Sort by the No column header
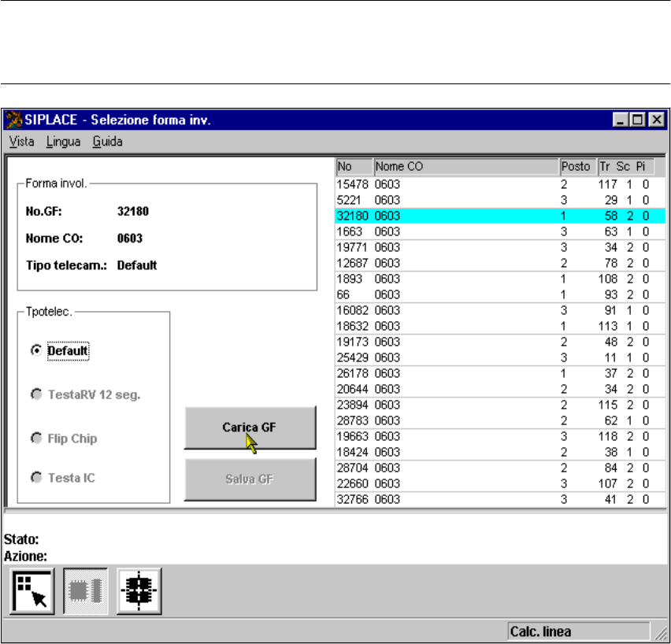The image size is (671, 644). pos(354,166)
